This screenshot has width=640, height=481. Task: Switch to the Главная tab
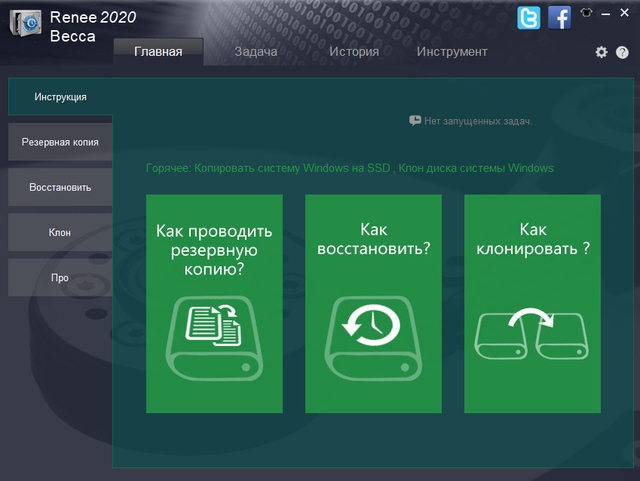point(158,52)
